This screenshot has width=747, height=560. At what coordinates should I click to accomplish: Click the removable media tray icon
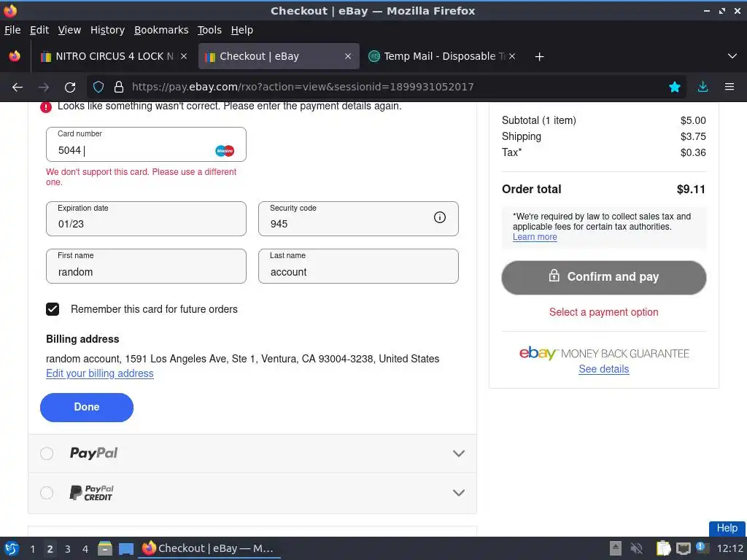point(616,548)
